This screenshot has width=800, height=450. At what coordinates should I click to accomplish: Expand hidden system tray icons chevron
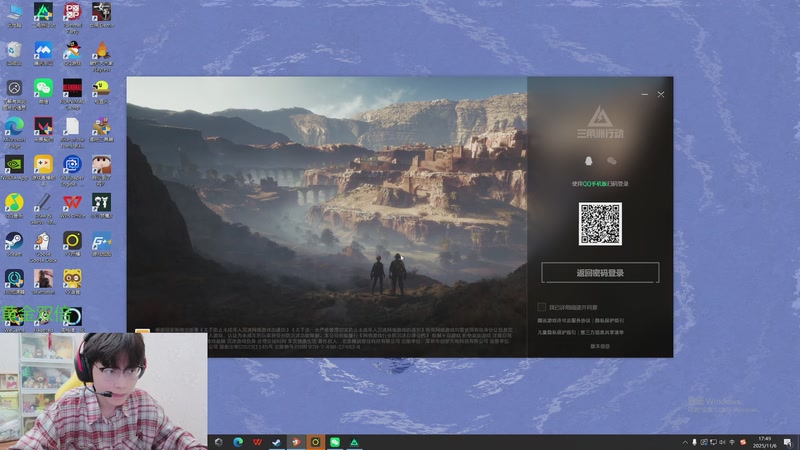685,442
